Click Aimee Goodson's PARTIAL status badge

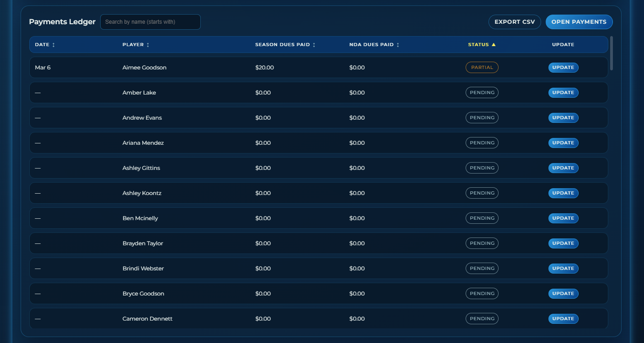coord(482,67)
